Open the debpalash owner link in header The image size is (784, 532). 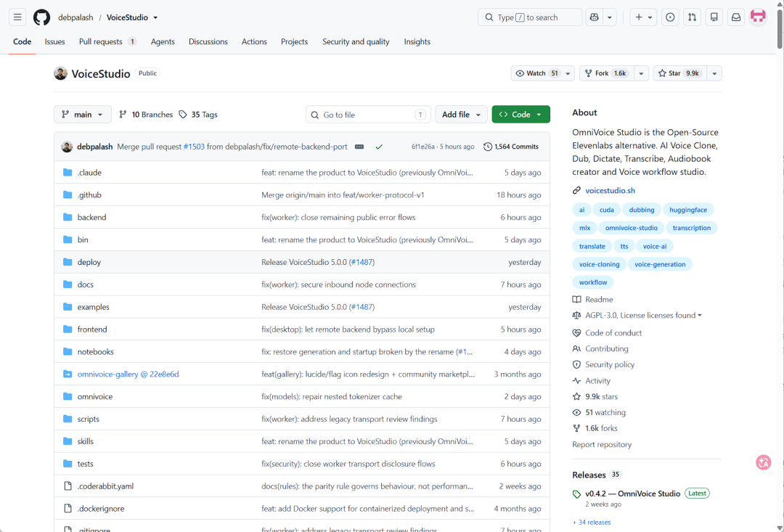click(75, 17)
